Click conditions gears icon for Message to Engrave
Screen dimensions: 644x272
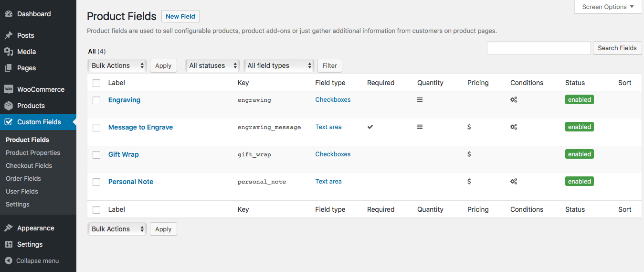514,127
